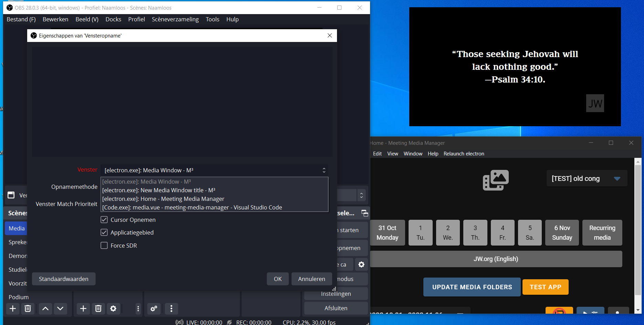Uncheck Applicatiegebied
Screen dimensions: 644x325
tap(104, 232)
